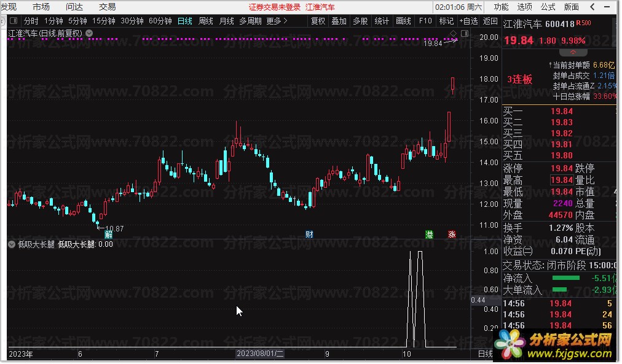Click the 当前封单额 6.68亿 value

(x=604, y=65)
